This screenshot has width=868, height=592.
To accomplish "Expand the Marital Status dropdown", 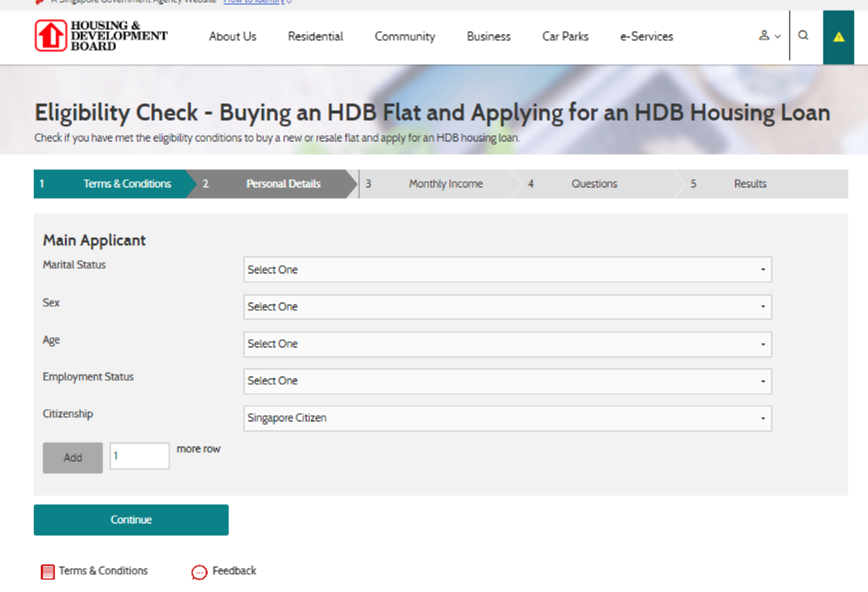I will click(x=507, y=270).
